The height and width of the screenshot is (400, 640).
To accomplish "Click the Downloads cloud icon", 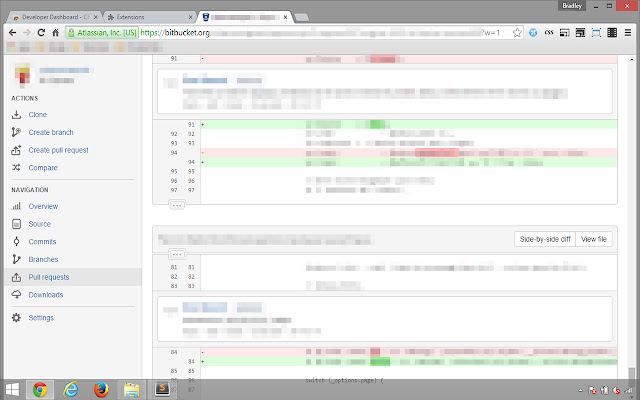I will 16,295.
